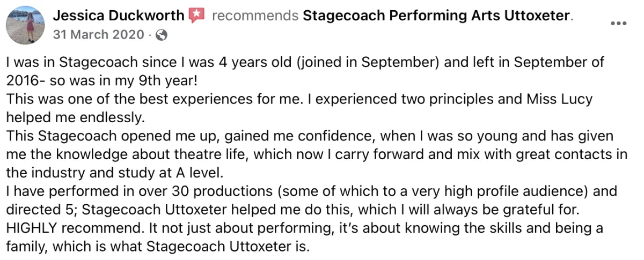Click the 31 March 2020 timestamp
644x260 pixels.
click(x=98, y=35)
